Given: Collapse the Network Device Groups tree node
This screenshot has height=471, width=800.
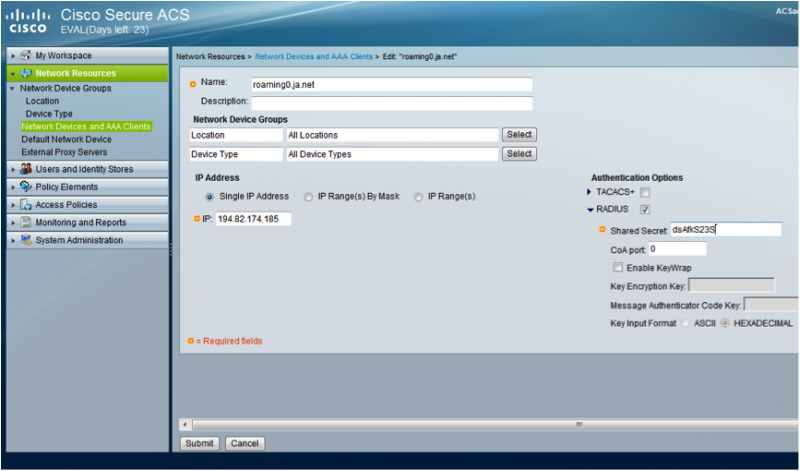Looking at the screenshot, I should click(12, 88).
